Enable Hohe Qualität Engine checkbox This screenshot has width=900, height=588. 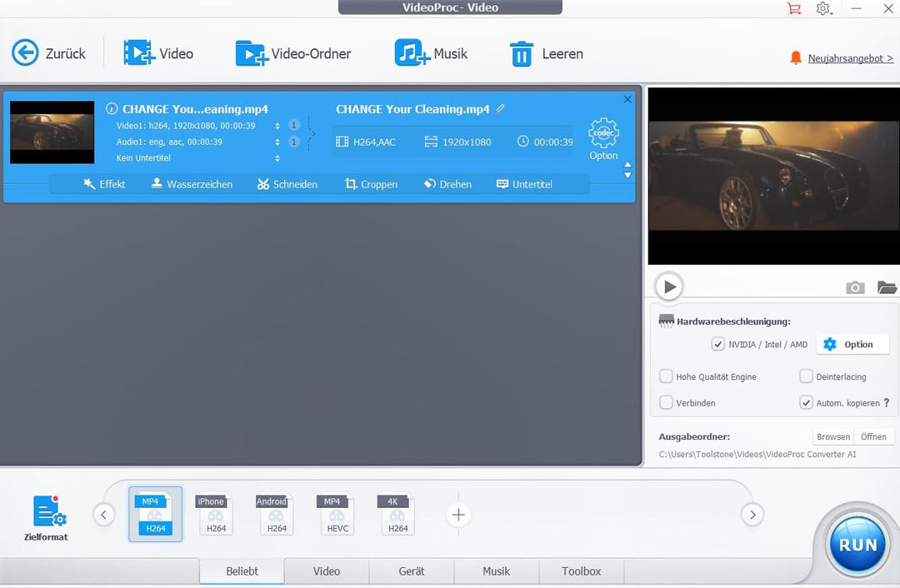666,376
